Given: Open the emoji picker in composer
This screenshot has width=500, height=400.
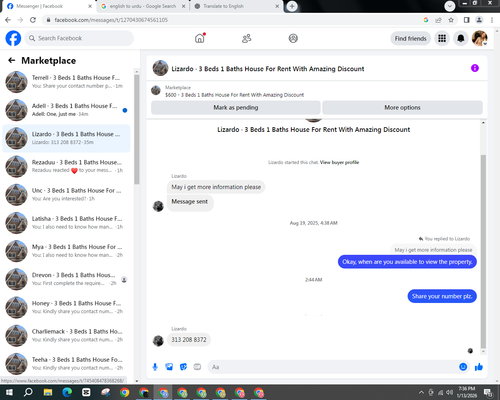Looking at the screenshot, I should click(463, 367).
